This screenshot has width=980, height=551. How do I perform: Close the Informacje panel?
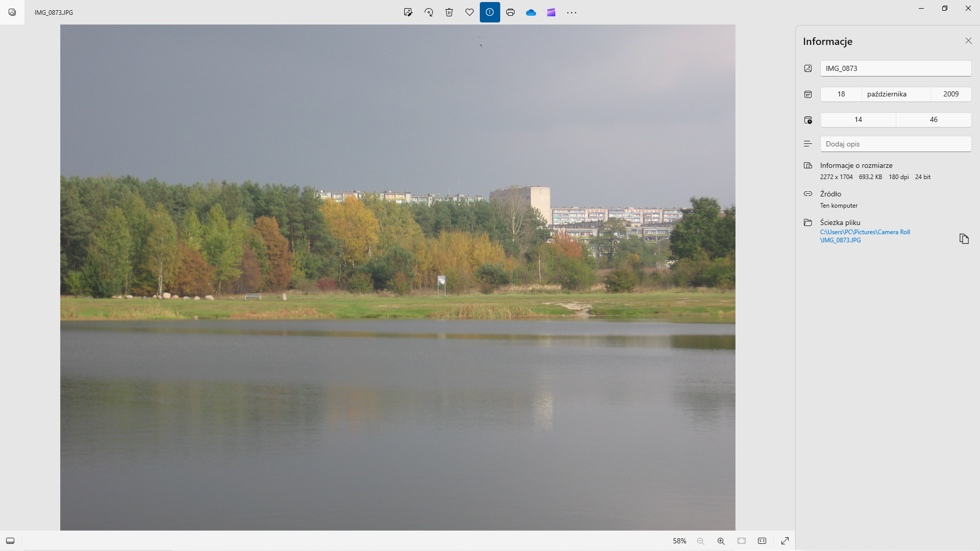pyautogui.click(x=968, y=41)
